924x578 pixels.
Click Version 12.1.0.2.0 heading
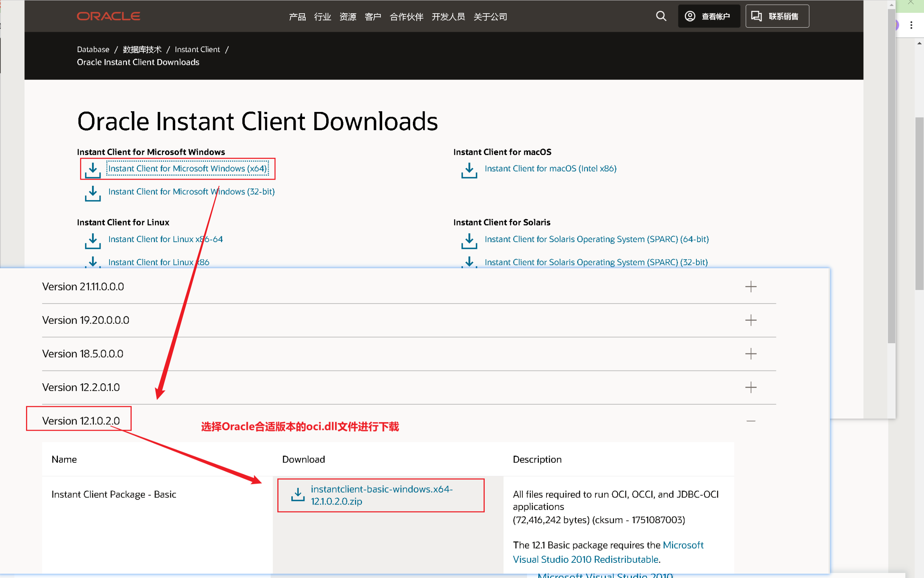81,421
